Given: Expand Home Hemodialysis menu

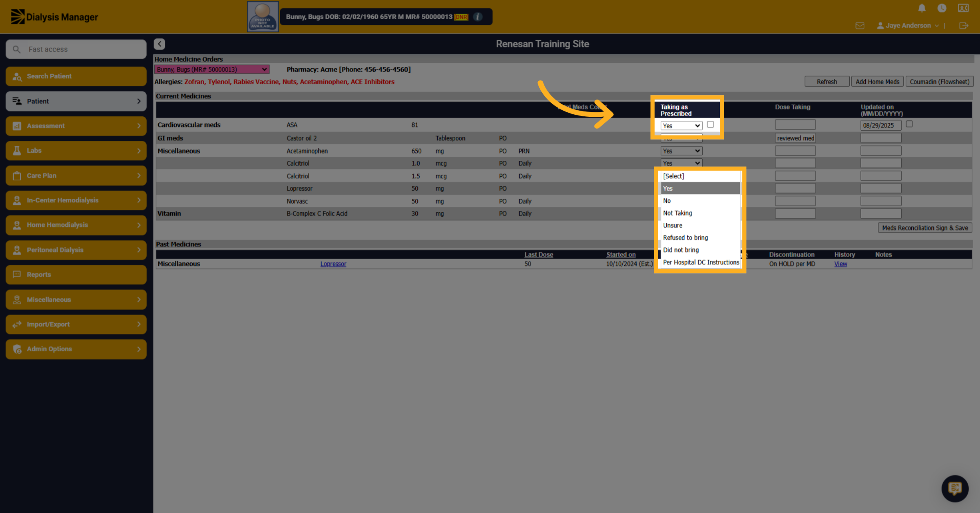Looking at the screenshot, I should click(76, 225).
